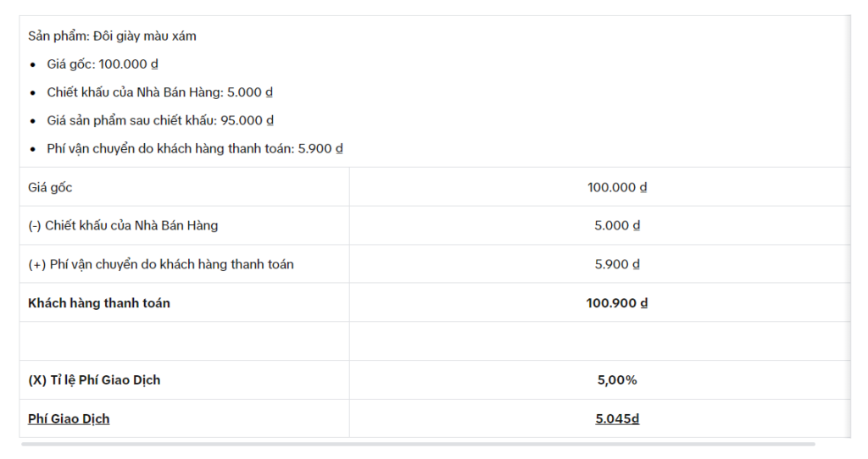Click the bold "Khách hàng thanh toán" label

[x=99, y=303]
